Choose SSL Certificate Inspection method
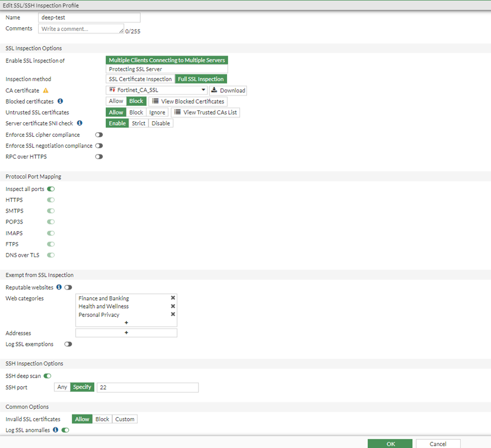Screen dimensions: 491x448 [140, 79]
